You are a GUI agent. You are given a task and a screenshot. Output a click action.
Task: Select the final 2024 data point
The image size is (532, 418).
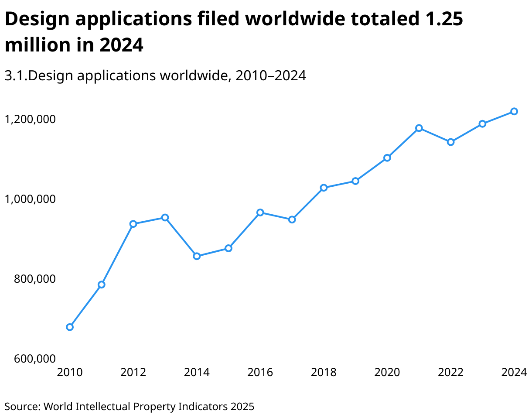click(514, 111)
